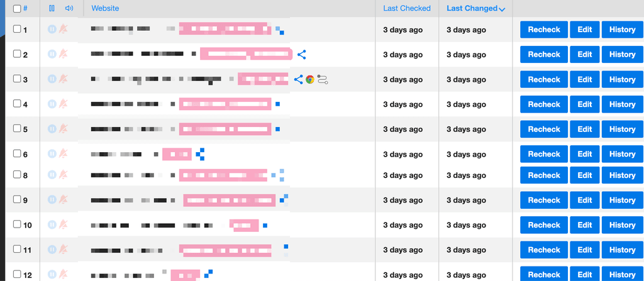Viewport: 644px width, 281px height.
Task: Click the share icon in row 3
Action: tap(298, 80)
